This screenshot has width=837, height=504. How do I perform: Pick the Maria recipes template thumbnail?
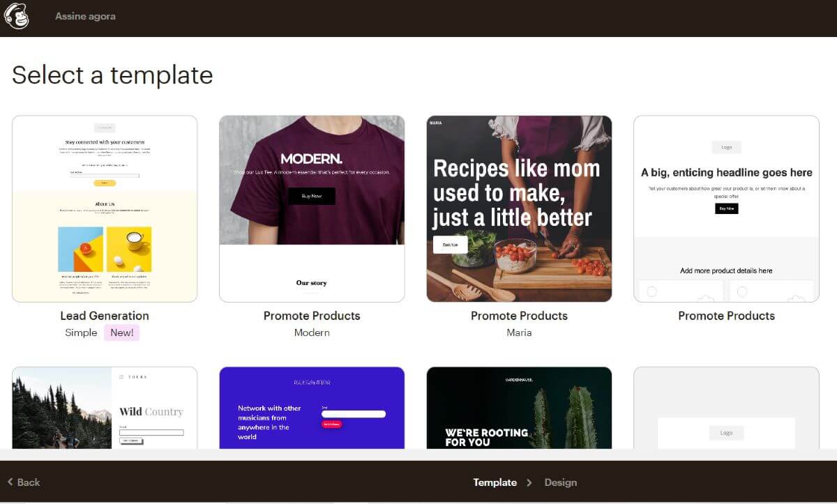[x=519, y=209]
